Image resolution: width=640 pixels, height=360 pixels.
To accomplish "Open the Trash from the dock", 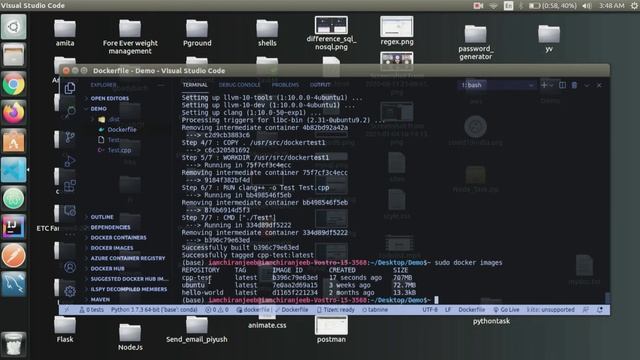I will [x=13, y=344].
